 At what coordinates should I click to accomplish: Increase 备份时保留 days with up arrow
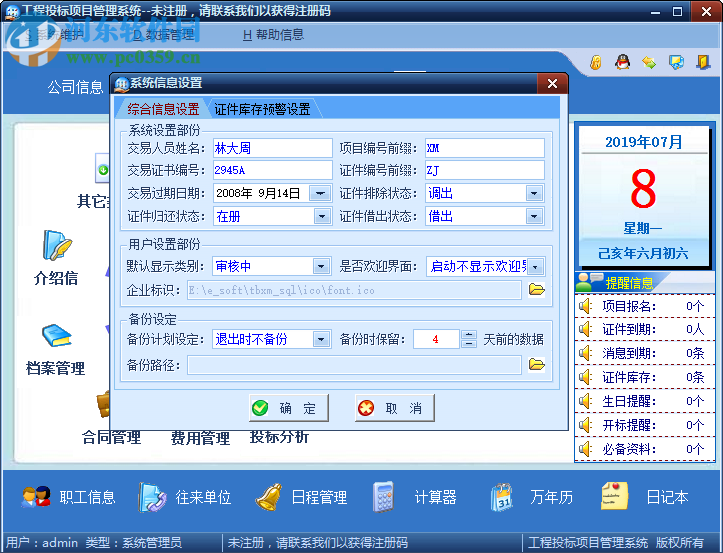469,335
